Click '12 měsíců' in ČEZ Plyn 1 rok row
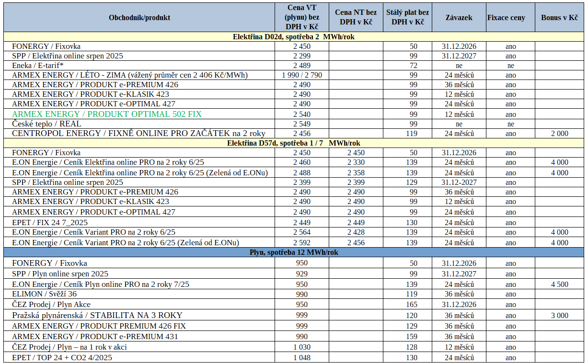 (x=459, y=347)
